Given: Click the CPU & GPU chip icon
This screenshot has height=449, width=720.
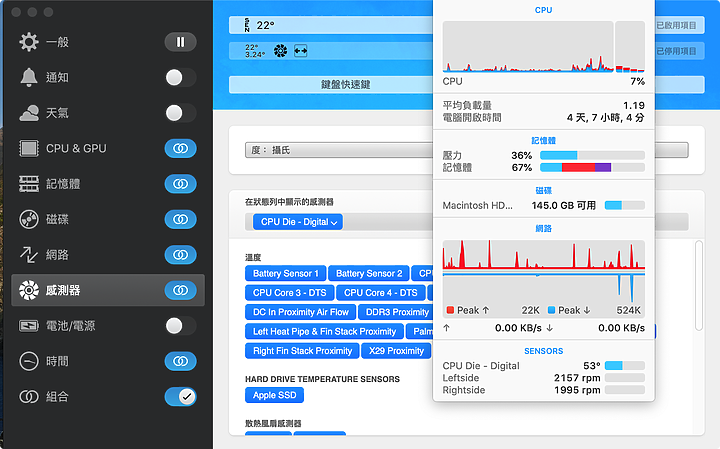Looking at the screenshot, I should point(29,148).
